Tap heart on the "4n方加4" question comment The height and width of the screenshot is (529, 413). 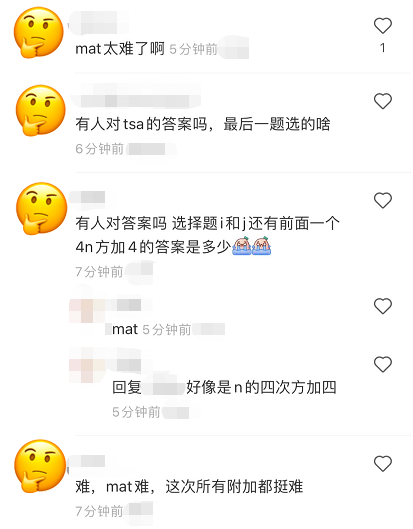pos(383,200)
